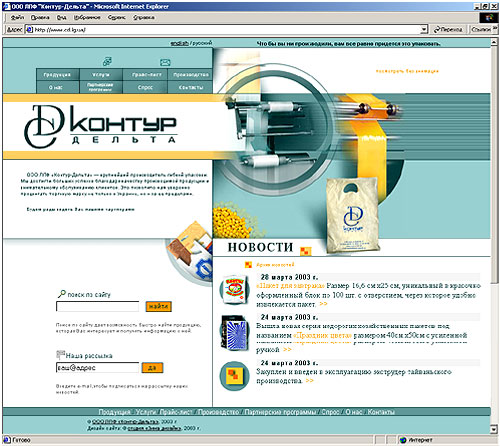Click the page icon in address bar
The width and height of the screenshot is (500, 446).
[x=29, y=30]
